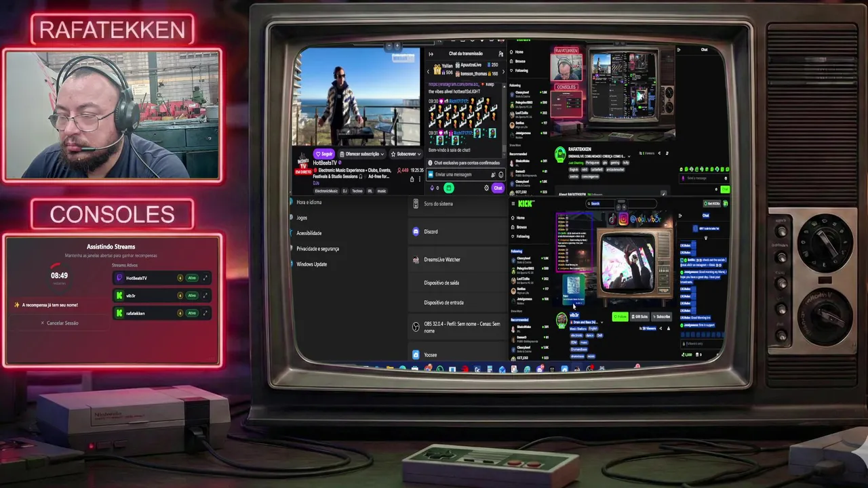Open Twitch chat community users icon
This screenshot has width=868, height=488.
(x=500, y=54)
